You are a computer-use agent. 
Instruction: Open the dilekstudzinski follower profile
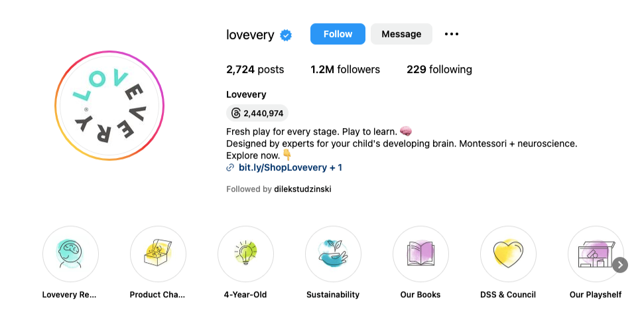302,189
